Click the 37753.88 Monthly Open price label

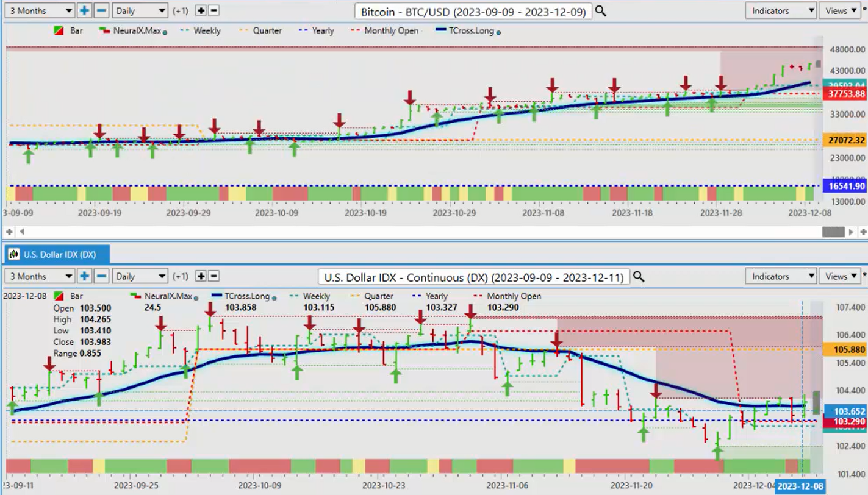click(x=845, y=93)
